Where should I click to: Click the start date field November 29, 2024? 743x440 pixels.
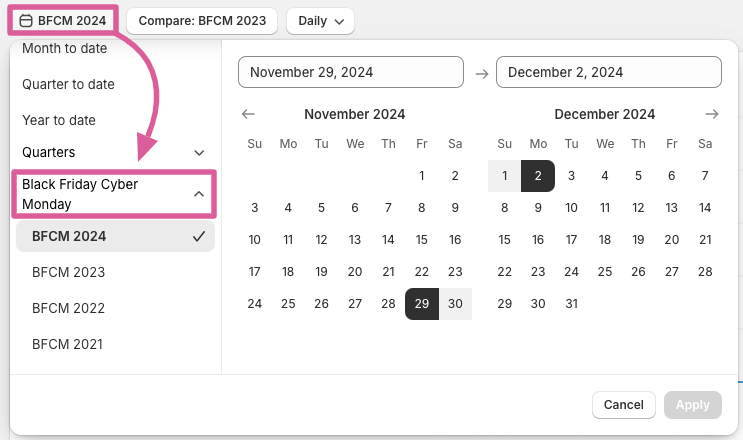tap(350, 72)
